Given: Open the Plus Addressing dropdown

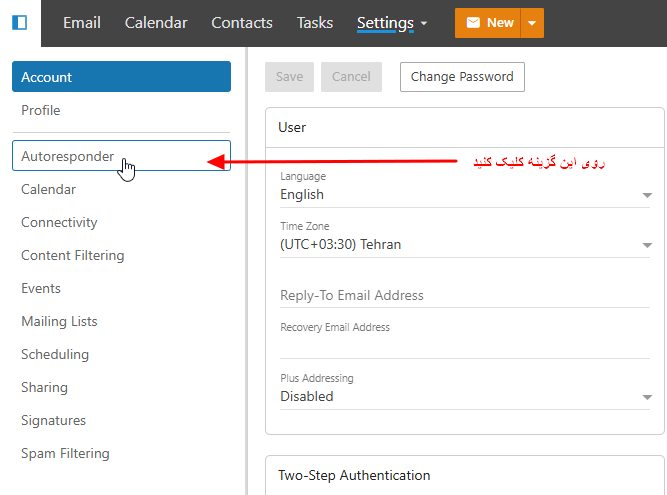Looking at the screenshot, I should point(465,396).
